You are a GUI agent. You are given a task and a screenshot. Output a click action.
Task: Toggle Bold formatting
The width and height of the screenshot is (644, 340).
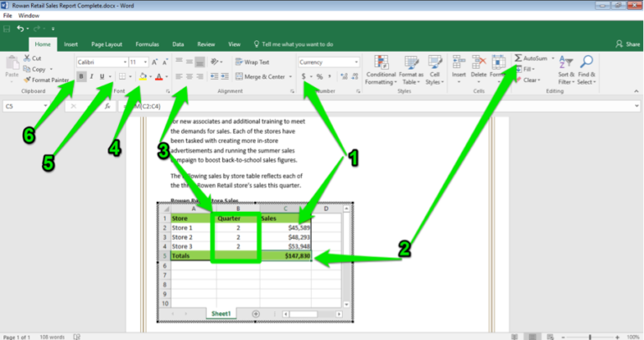[81, 76]
